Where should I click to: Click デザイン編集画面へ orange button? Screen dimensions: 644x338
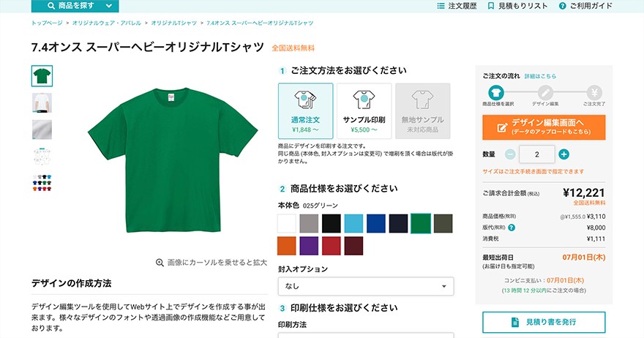tap(544, 127)
